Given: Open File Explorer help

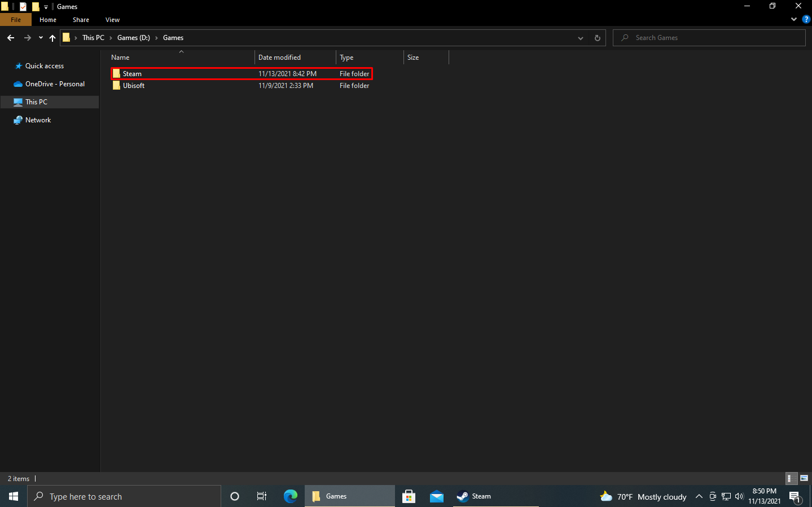Looking at the screenshot, I should coord(806,19).
